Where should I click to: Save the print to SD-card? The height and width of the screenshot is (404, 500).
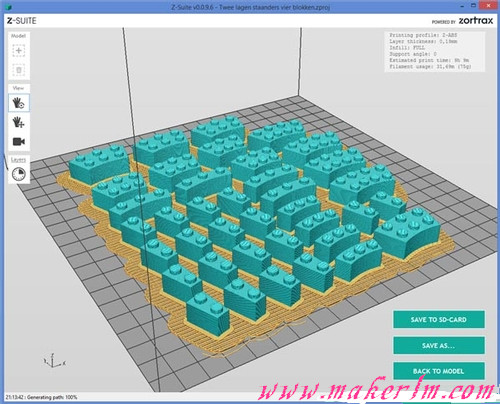point(439,319)
